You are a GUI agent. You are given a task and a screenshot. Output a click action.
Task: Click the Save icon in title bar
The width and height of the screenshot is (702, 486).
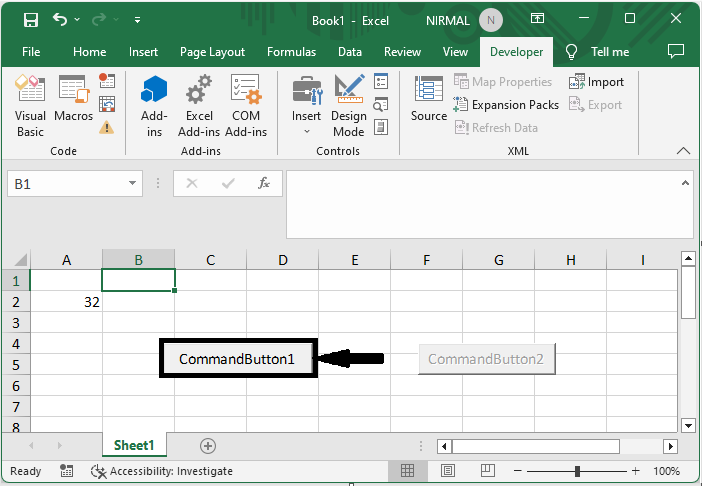[30, 19]
